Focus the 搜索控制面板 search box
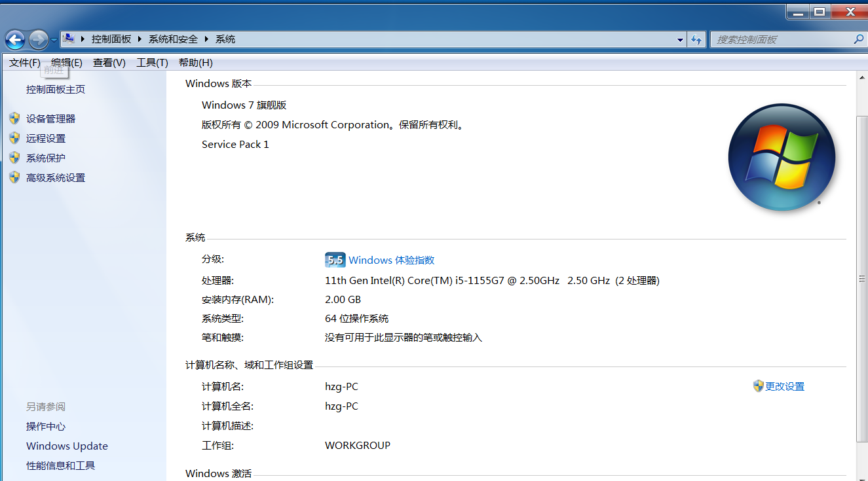The image size is (868, 481). point(782,40)
